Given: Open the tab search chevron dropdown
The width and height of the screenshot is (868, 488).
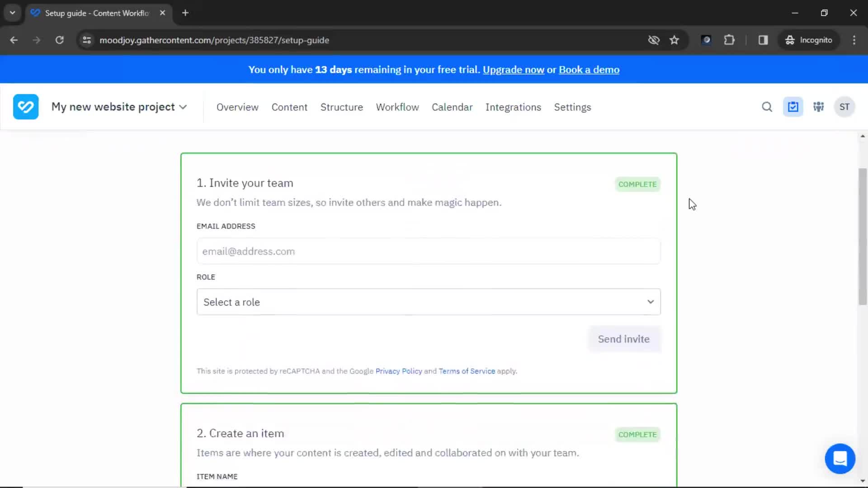Looking at the screenshot, I should pyautogui.click(x=12, y=13).
